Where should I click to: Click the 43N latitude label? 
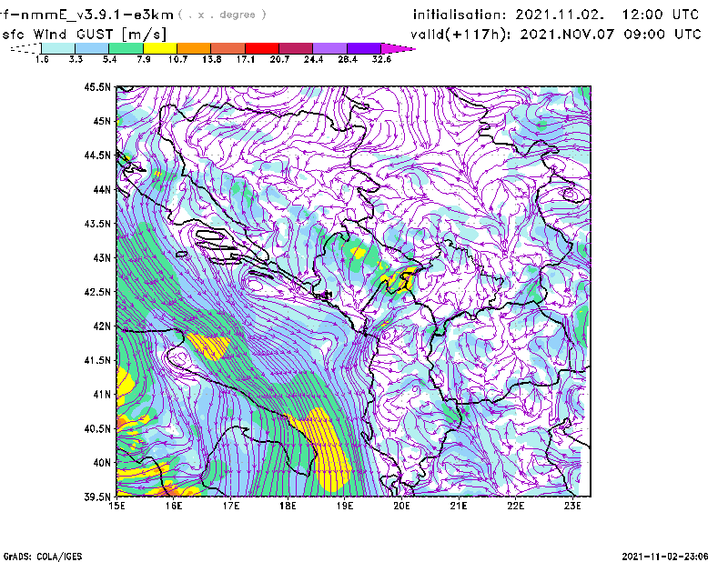(102, 257)
